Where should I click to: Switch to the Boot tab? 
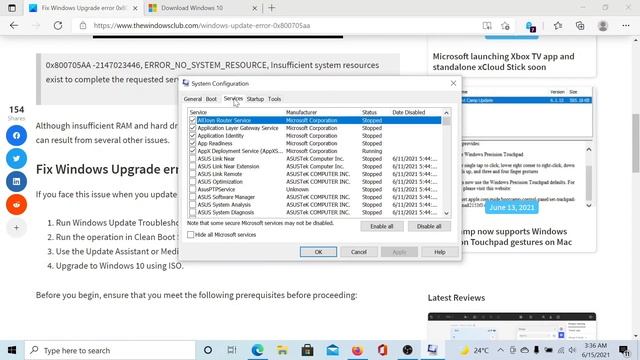pyautogui.click(x=211, y=99)
